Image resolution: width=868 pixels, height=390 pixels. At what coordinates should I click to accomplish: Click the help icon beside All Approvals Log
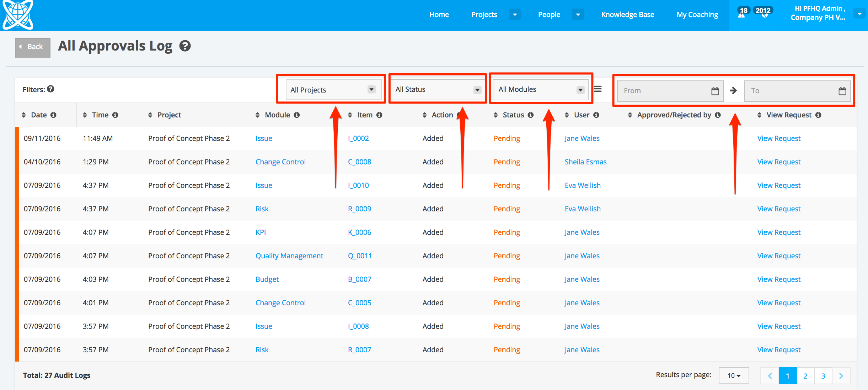tap(185, 46)
